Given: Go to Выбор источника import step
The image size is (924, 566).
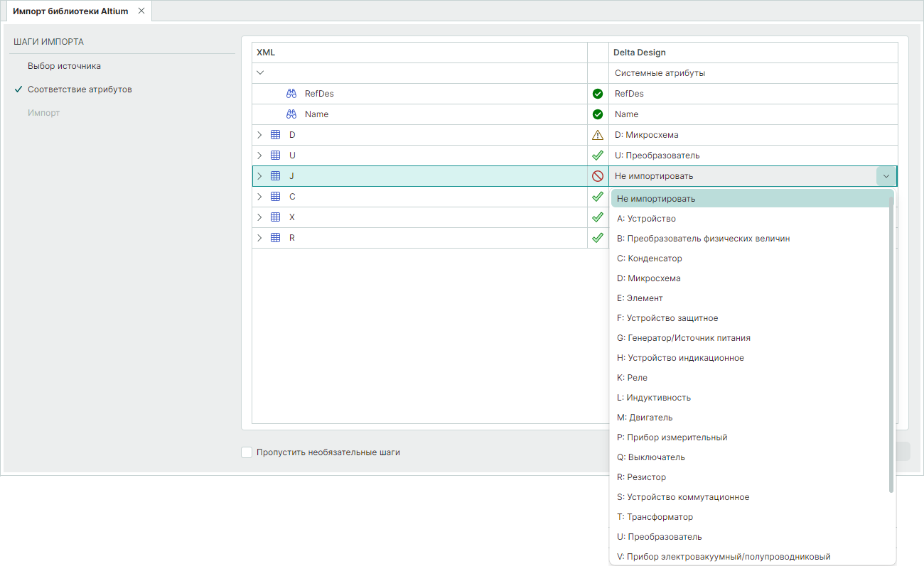Looking at the screenshot, I should 64,66.
